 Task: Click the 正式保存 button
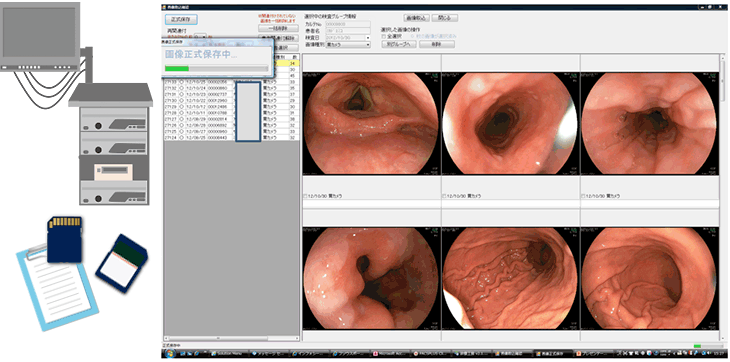coord(181,20)
